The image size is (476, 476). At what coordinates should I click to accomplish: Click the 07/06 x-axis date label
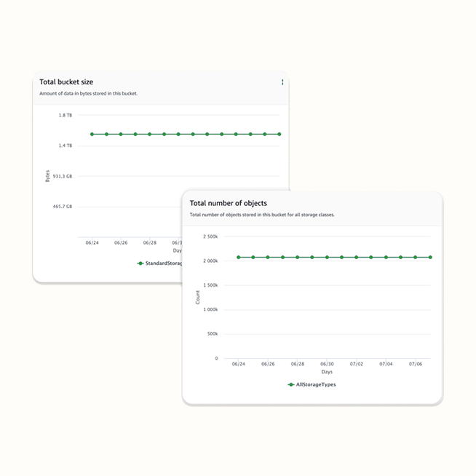click(416, 363)
